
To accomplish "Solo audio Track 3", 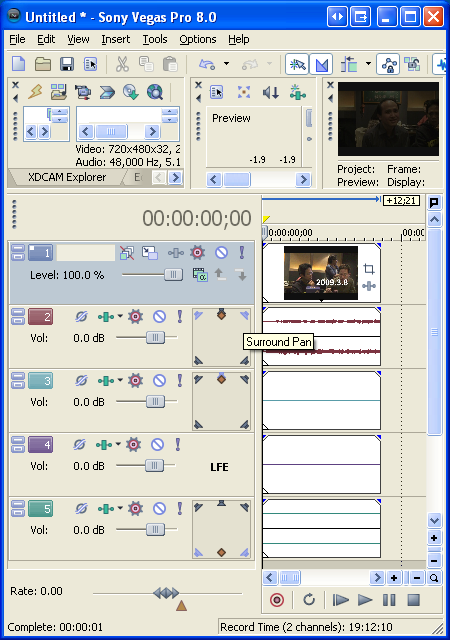I will point(180,380).
